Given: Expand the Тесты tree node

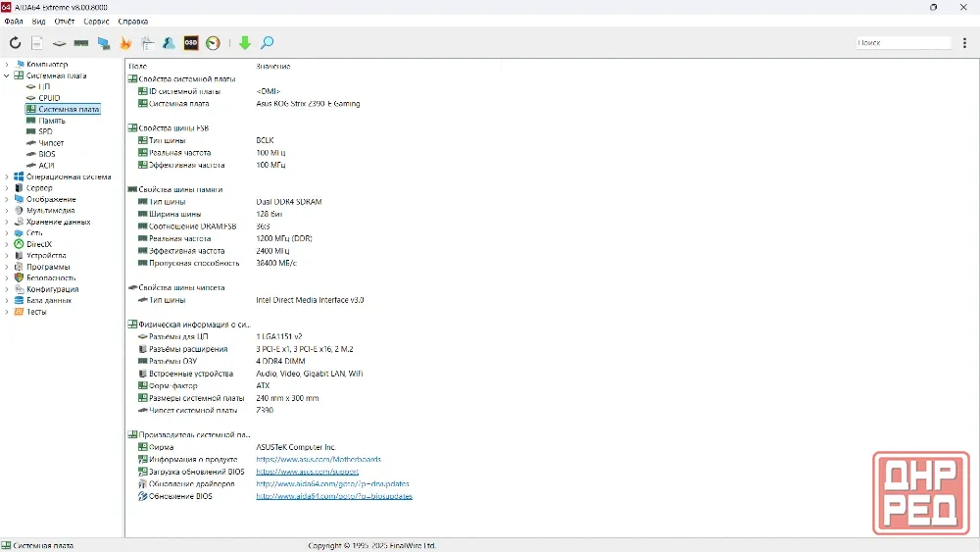Looking at the screenshot, I should point(7,312).
